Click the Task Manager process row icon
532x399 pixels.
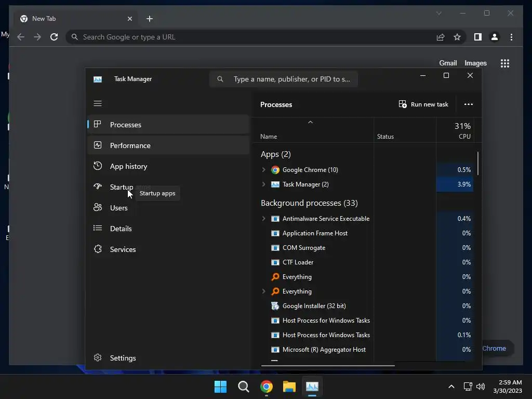click(275, 184)
